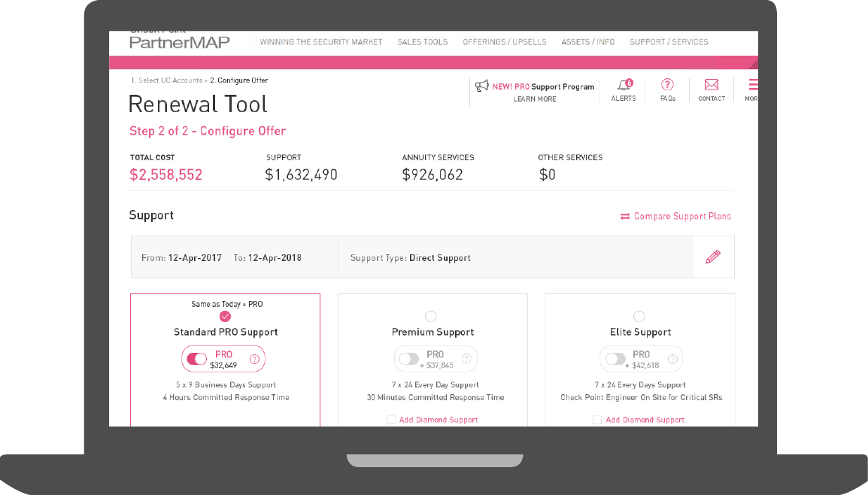Open the Sales Tools menu
The width and height of the screenshot is (868, 495).
[423, 42]
